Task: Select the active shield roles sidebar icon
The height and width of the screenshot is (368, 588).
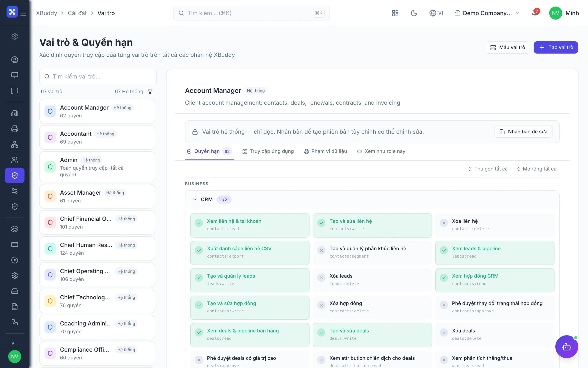Action: click(14, 175)
